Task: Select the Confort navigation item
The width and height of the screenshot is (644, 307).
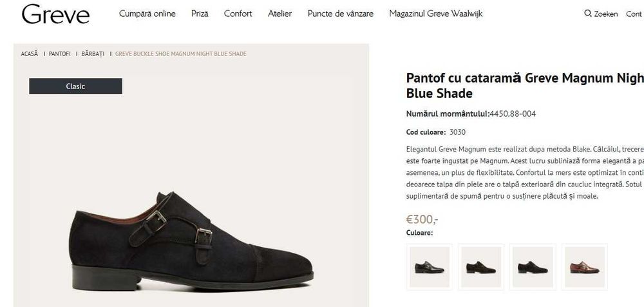Action: [x=238, y=14]
